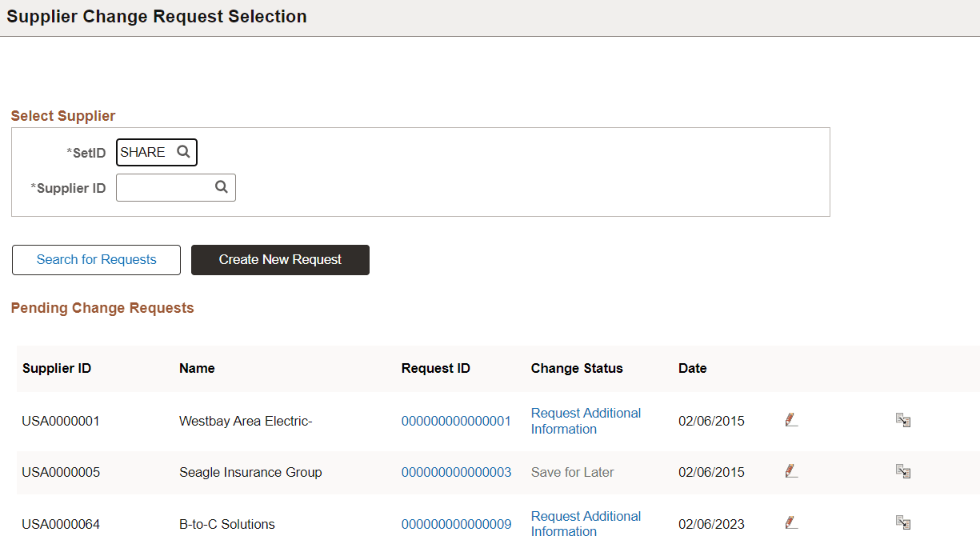Screen dimensions: 980x560
Task: Open the SetID lookup magnifier
Action: [x=183, y=151]
